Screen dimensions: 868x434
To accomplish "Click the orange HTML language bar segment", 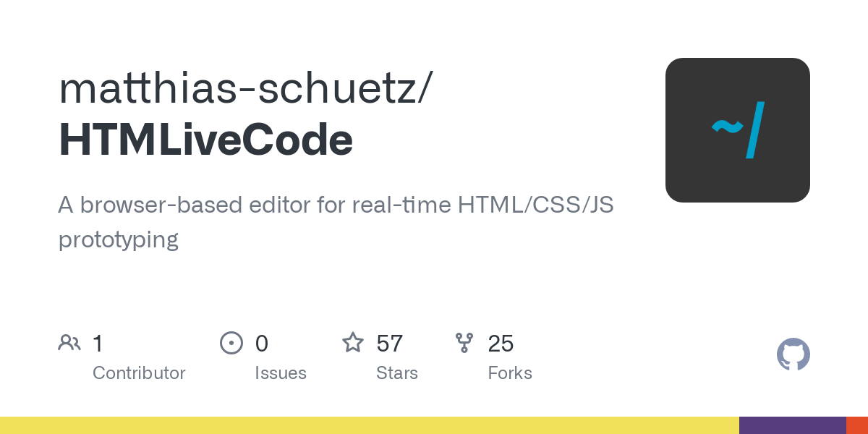I will (857, 425).
